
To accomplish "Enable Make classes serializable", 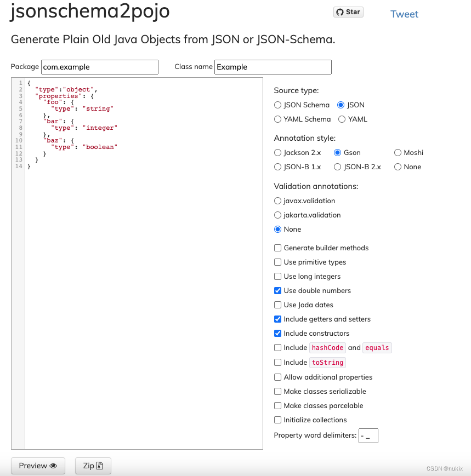I will 277,391.
